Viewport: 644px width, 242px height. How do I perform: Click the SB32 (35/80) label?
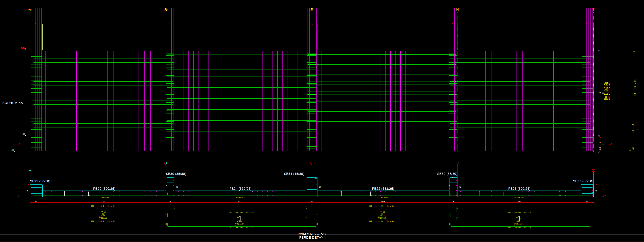[x=447, y=174]
